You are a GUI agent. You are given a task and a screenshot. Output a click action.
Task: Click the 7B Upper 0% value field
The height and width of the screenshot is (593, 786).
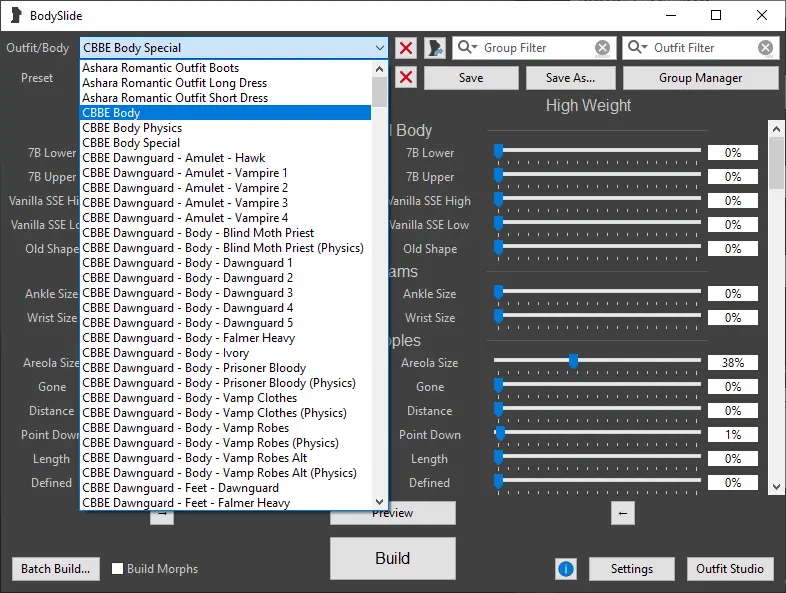[x=733, y=176]
